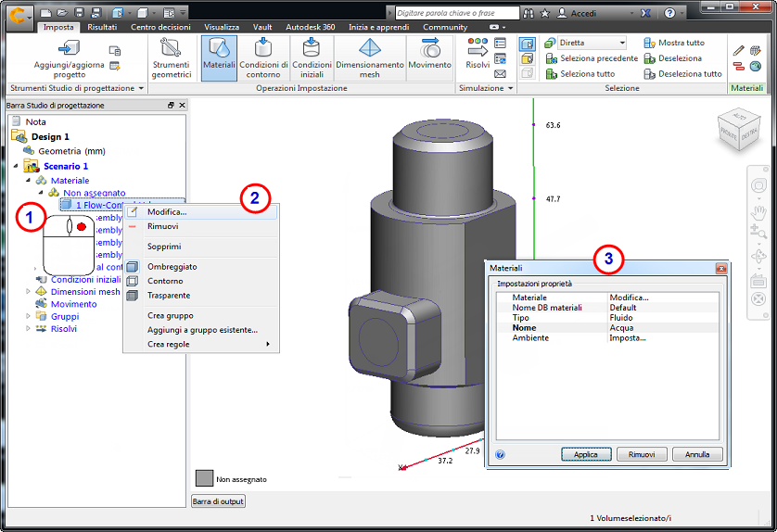The image size is (777, 532).
Task: Select Geometria (mm) tree item
Action: pos(71,151)
